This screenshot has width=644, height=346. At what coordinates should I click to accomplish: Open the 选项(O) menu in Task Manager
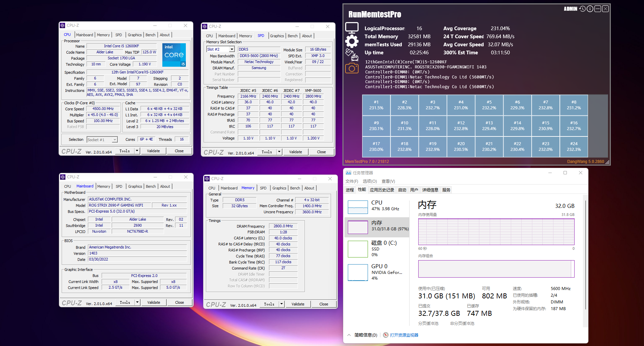tap(370, 181)
